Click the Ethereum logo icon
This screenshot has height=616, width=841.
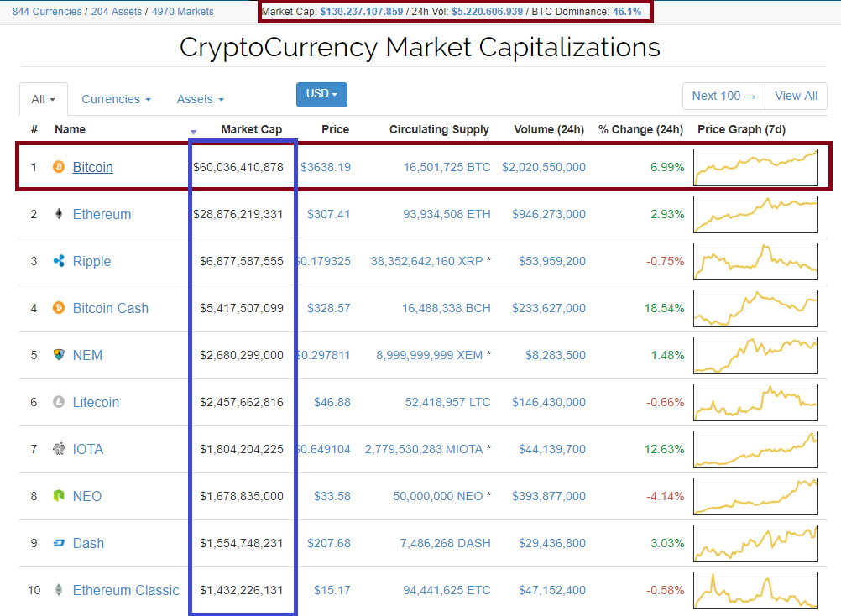click(x=59, y=214)
